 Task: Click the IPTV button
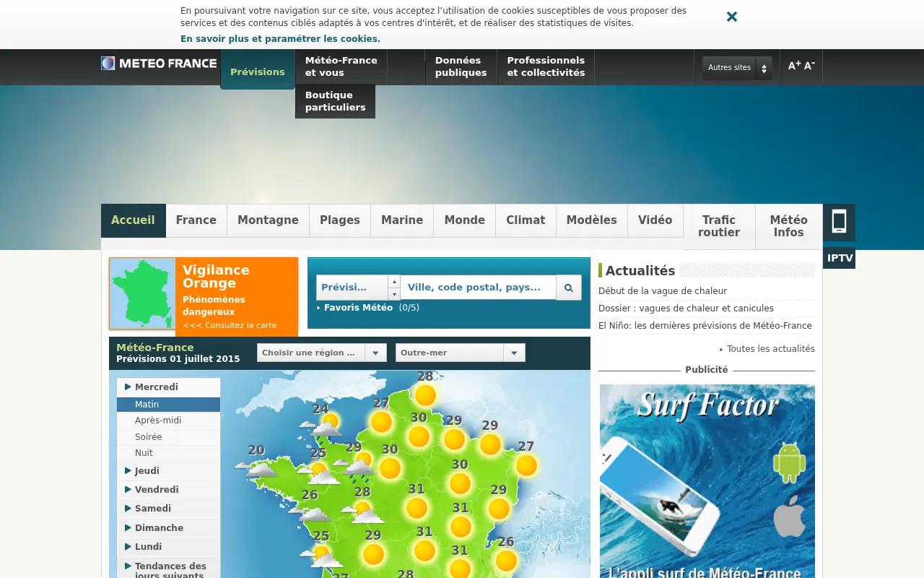coord(840,258)
